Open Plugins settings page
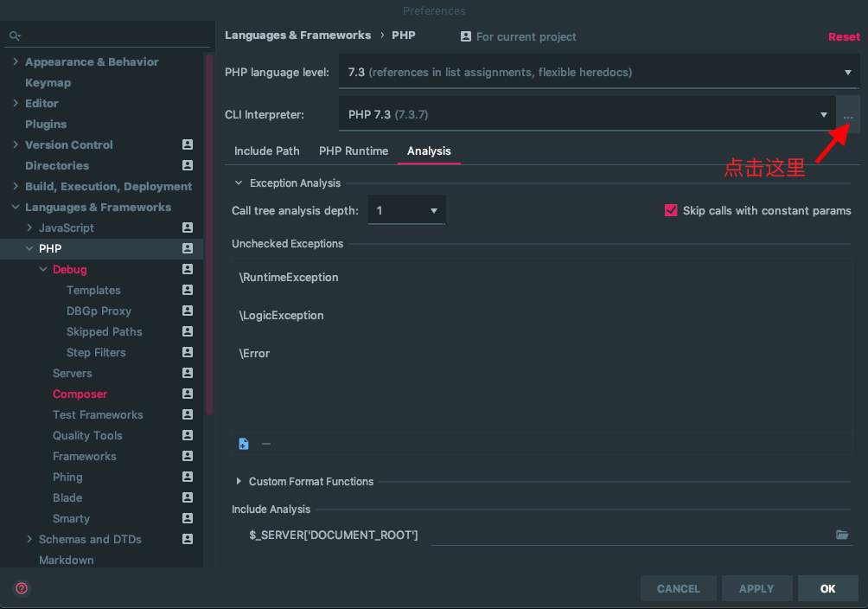The height and width of the screenshot is (609, 868). [x=46, y=124]
